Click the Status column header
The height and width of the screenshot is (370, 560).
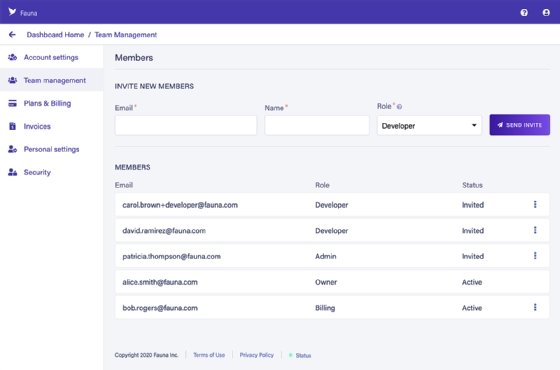(472, 185)
